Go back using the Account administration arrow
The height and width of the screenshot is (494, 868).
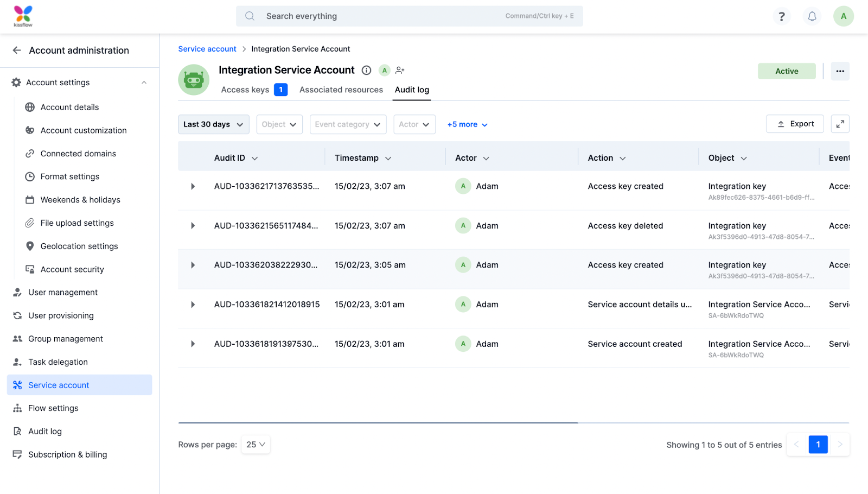coord(17,50)
